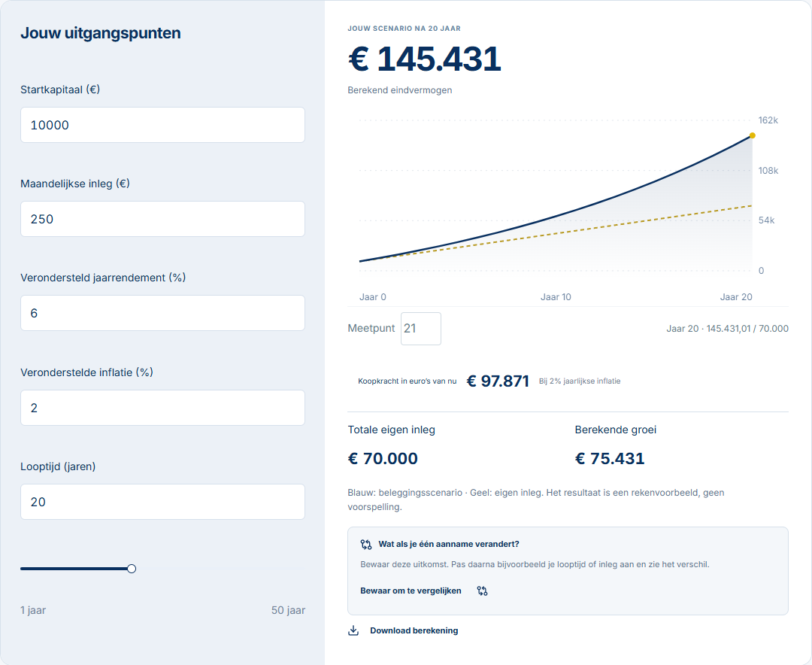Screen dimensions: 812x665
Task: Click the 'Berekend eindvermogen' caption
Action: (400, 90)
